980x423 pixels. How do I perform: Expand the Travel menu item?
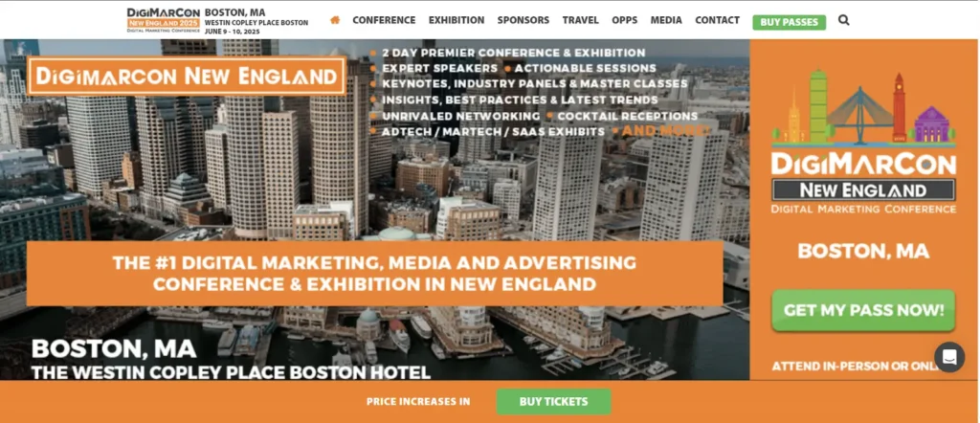pos(581,20)
